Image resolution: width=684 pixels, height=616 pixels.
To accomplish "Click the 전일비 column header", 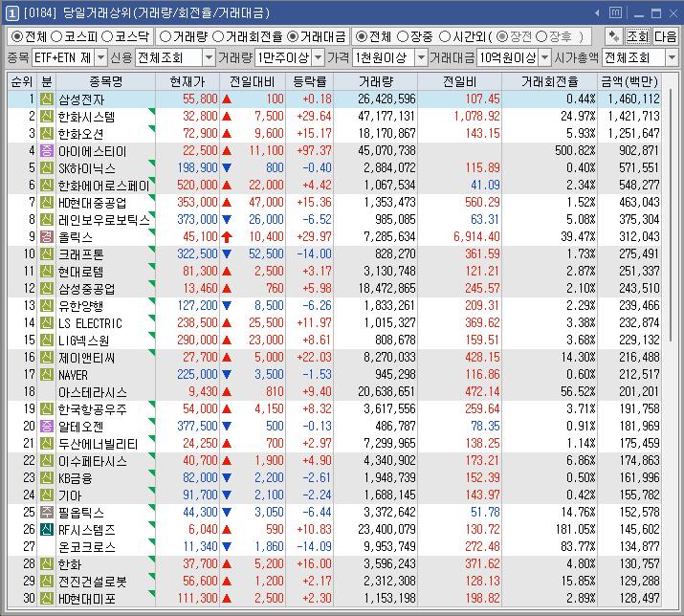I will (460, 81).
